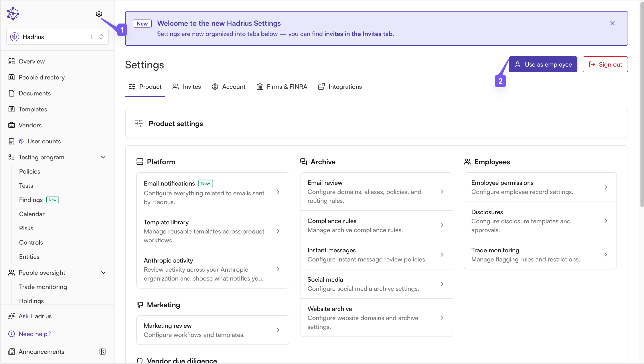Dismiss the welcome banner
This screenshot has height=364, width=644.
tap(612, 23)
